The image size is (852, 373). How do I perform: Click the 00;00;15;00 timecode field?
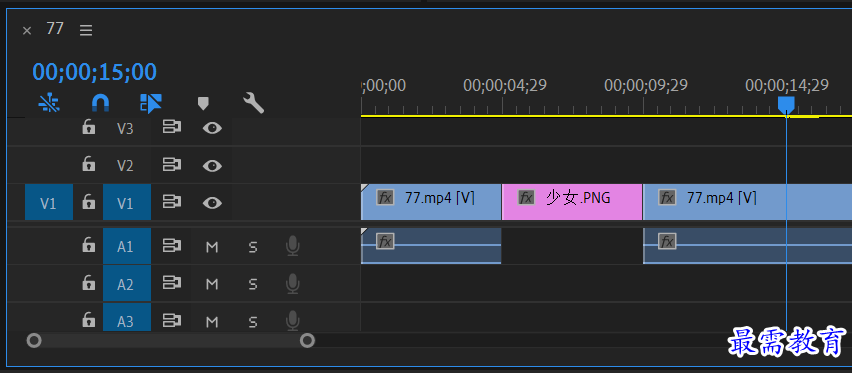click(95, 72)
